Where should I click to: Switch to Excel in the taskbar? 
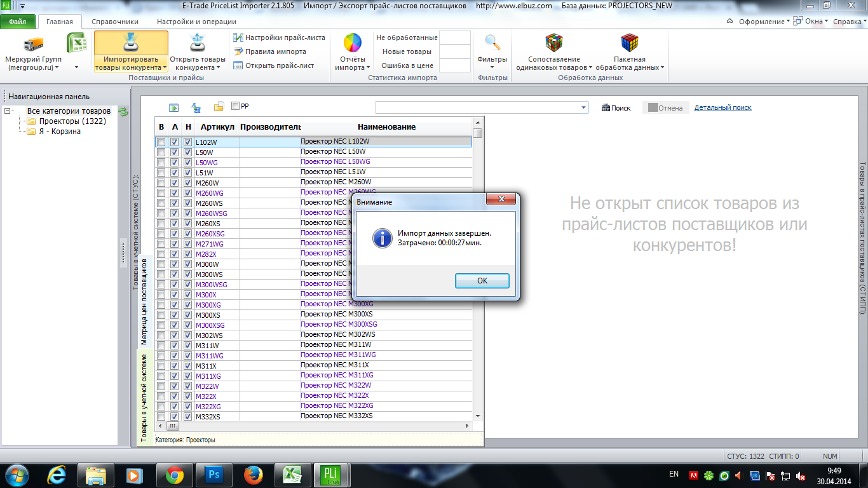click(x=292, y=475)
